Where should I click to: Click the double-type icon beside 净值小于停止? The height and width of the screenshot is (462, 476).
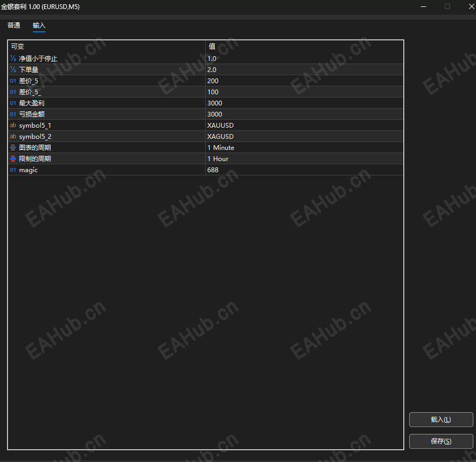tap(13, 58)
